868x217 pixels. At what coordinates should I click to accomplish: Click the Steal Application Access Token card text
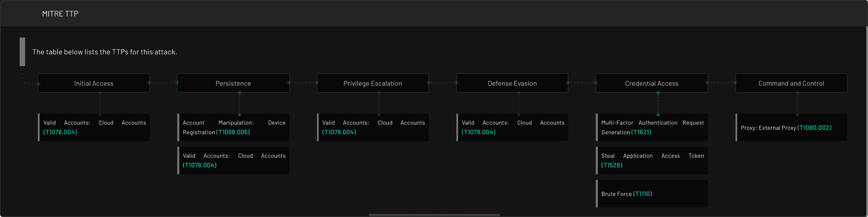652,160
